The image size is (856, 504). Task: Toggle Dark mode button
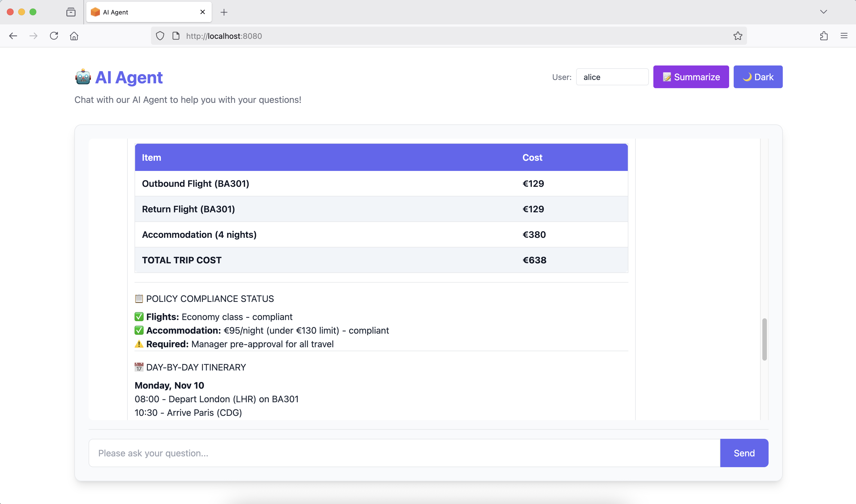coord(758,77)
